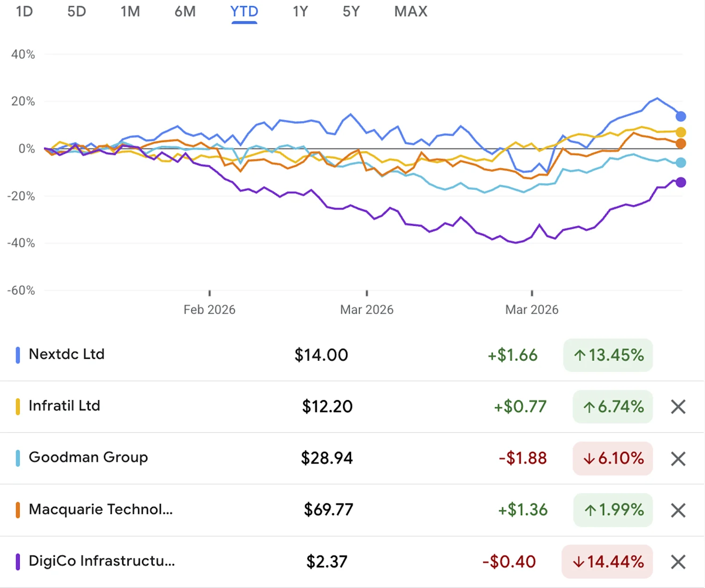Viewport: 705px width, 588px height.
Task: Select the 5D time range tab
Action: tap(77, 11)
